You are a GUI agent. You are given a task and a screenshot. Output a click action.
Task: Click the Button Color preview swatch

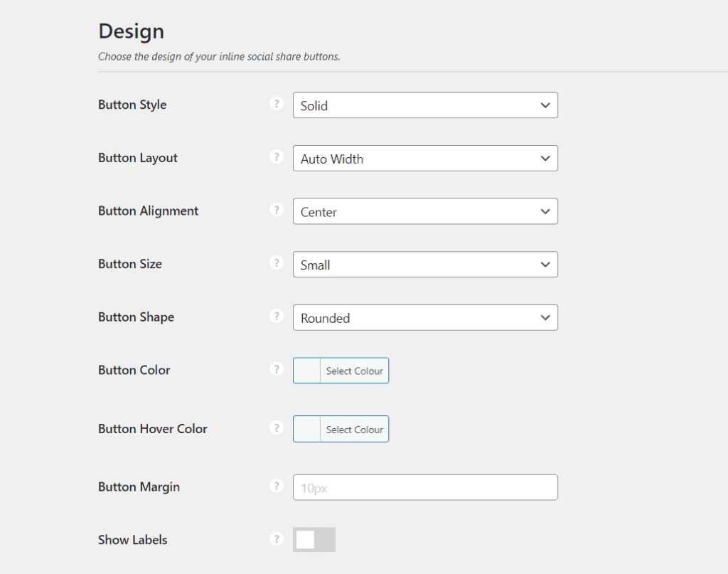click(306, 370)
